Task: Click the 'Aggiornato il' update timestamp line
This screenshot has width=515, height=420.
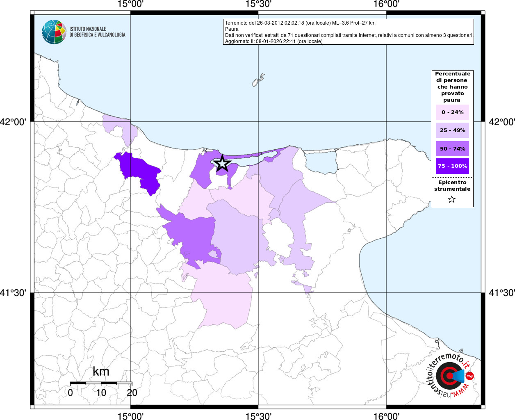Action: 273,41
